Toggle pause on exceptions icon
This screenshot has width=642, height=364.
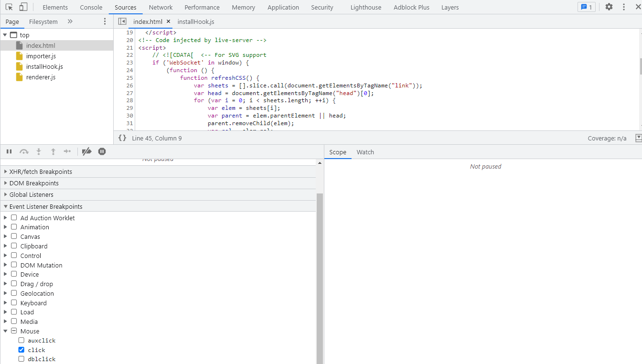pyautogui.click(x=102, y=151)
